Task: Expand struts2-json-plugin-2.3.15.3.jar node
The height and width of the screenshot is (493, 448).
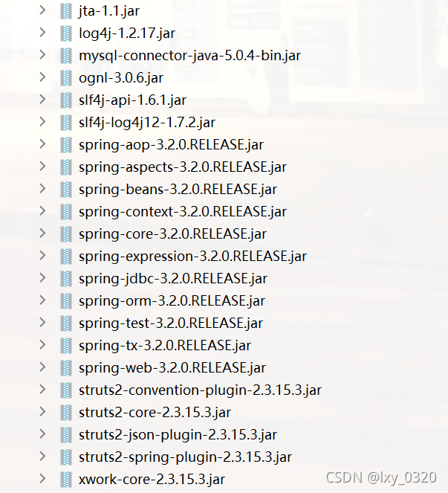Action: 42,434
